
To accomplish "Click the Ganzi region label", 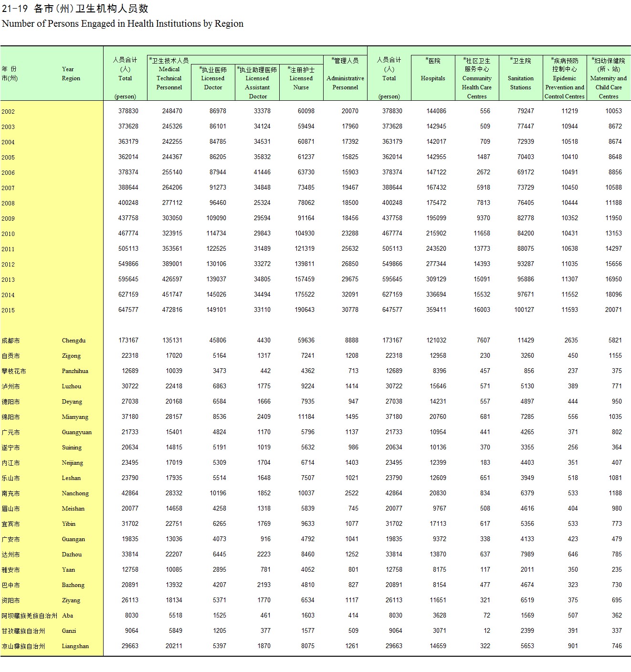I will pos(69,631).
